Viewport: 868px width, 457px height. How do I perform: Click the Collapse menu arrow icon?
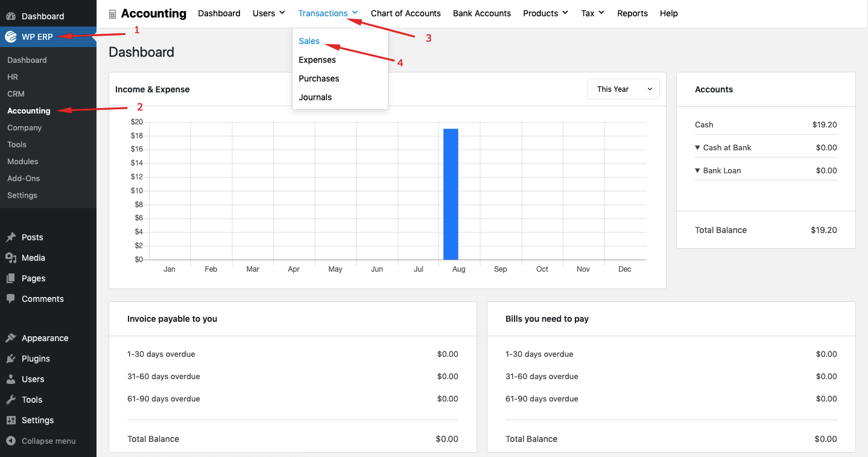pyautogui.click(x=11, y=441)
